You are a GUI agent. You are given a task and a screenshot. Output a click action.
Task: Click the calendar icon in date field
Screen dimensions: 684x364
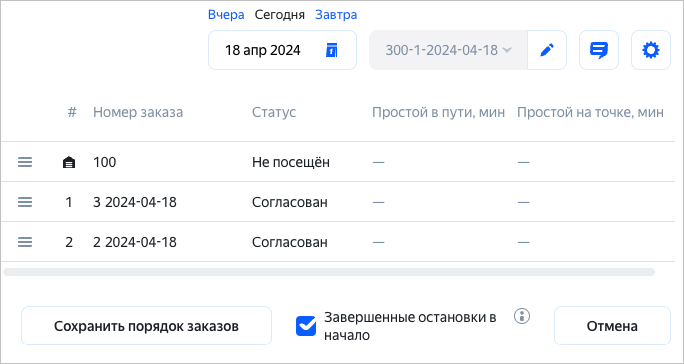point(332,50)
